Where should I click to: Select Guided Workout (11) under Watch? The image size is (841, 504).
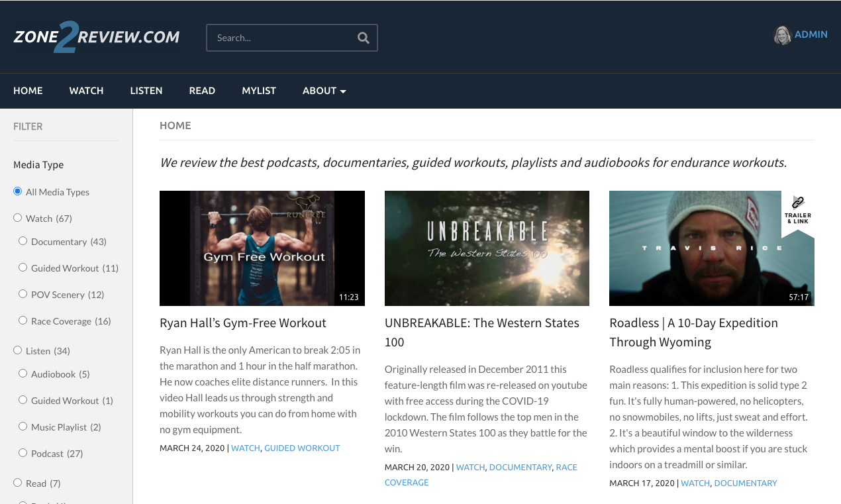[x=23, y=268]
